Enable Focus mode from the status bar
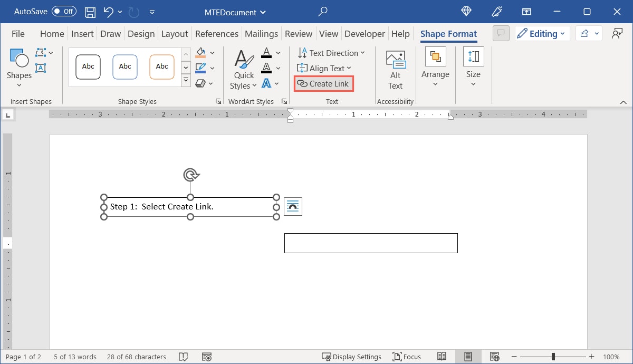 (406, 357)
